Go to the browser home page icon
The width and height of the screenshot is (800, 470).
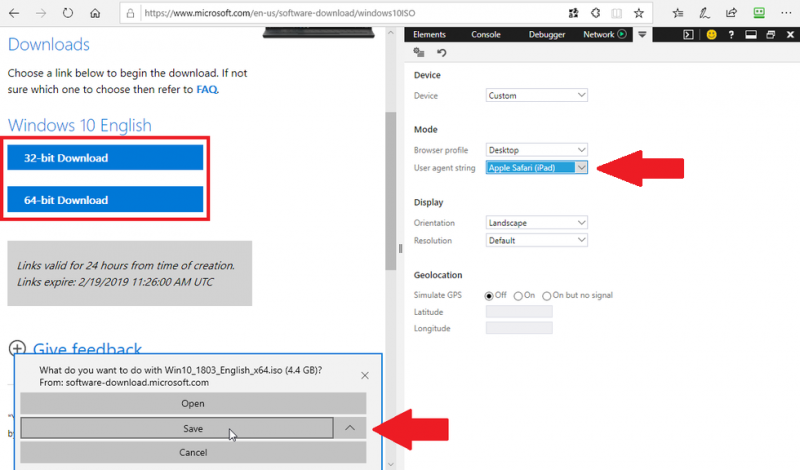[x=94, y=14]
